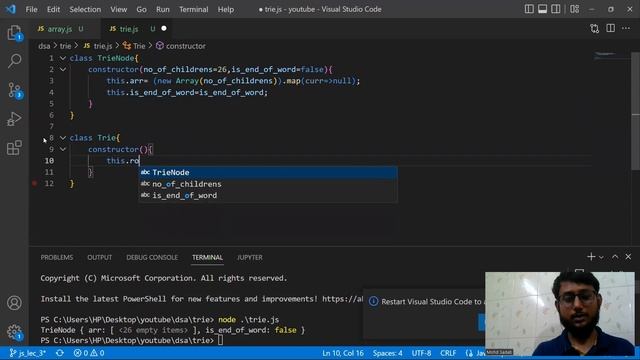Toggle bottom panel layout icon
Image resolution: width=640 pixels, height=360 pixels.
click(x=542, y=9)
